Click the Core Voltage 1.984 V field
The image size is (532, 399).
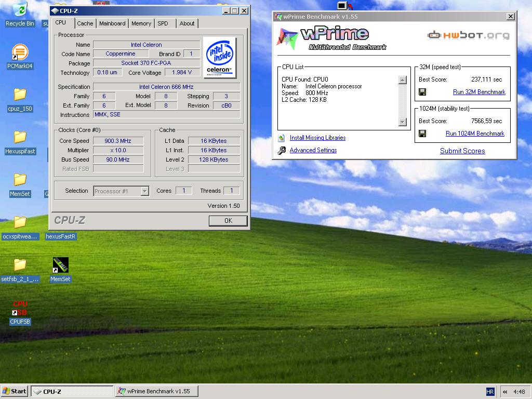click(182, 72)
